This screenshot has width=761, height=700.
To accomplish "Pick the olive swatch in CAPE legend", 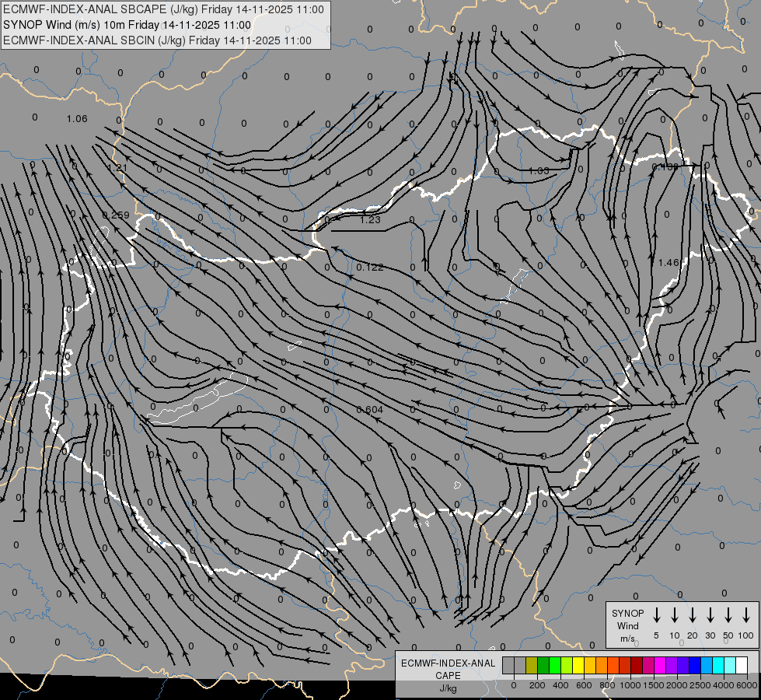I will pos(532,665).
